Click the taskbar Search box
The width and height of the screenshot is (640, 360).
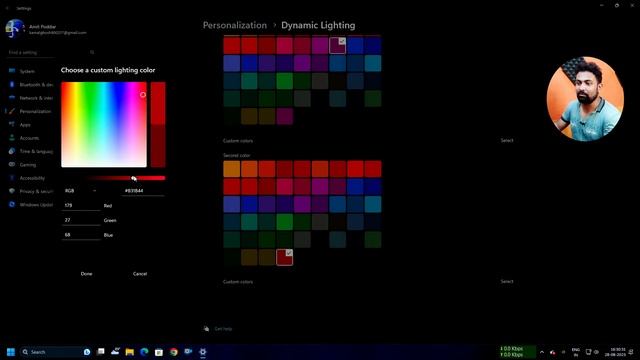[55, 352]
